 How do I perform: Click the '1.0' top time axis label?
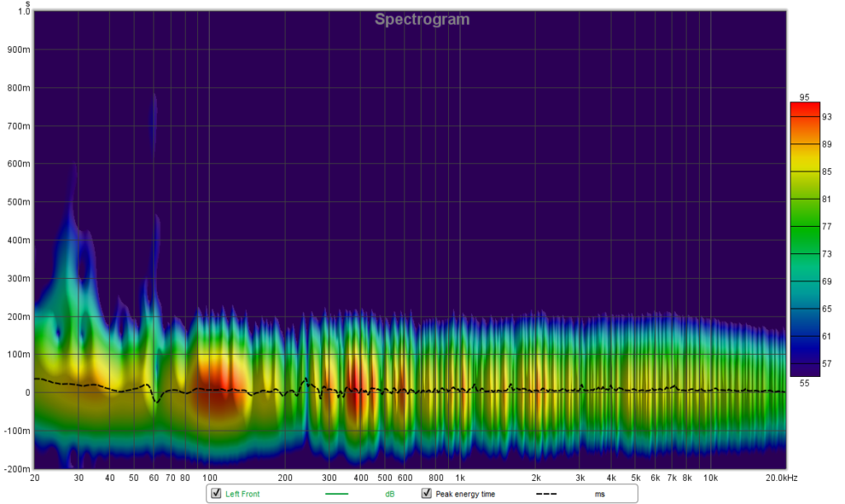pyautogui.click(x=24, y=12)
